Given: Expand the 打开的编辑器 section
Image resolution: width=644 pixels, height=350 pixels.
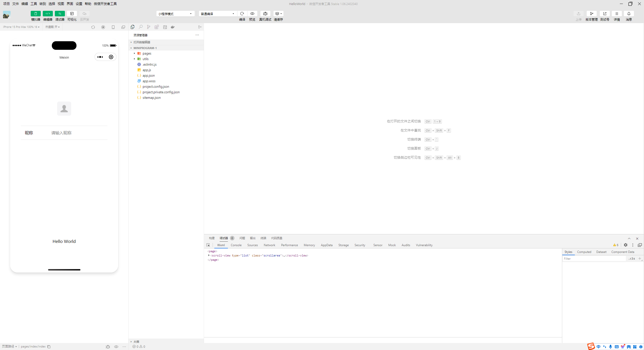Looking at the screenshot, I should click(166, 42).
